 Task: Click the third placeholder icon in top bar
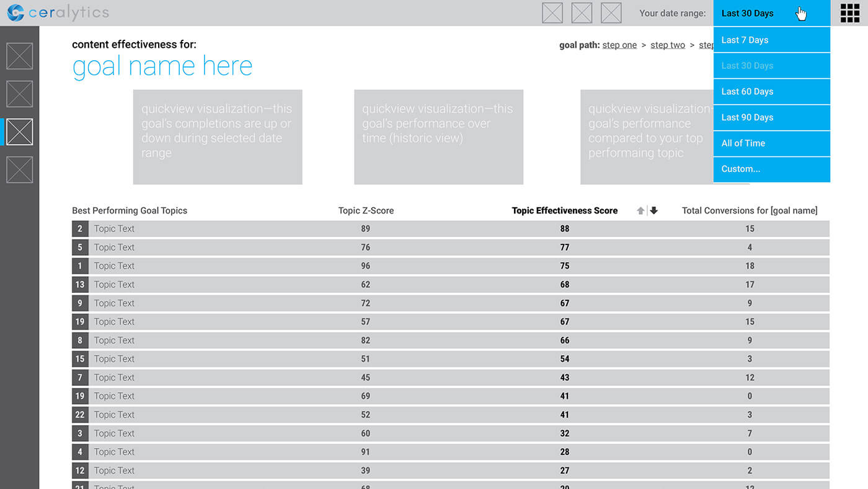pos(611,12)
